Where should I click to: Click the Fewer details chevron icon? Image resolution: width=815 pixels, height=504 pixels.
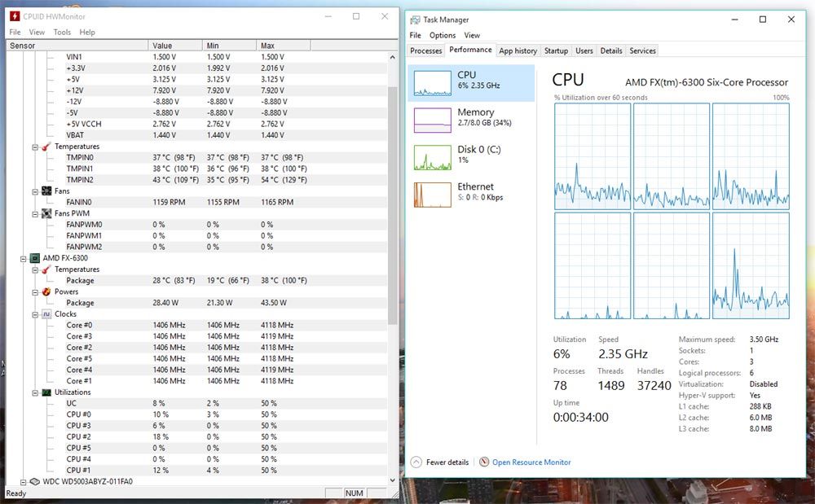click(x=416, y=462)
